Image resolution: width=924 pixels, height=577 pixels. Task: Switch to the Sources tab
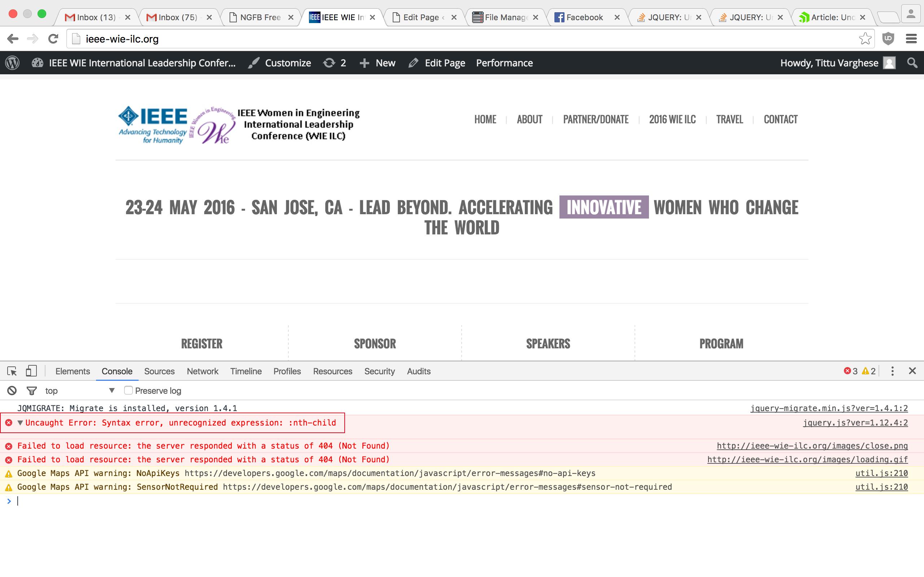[159, 371]
